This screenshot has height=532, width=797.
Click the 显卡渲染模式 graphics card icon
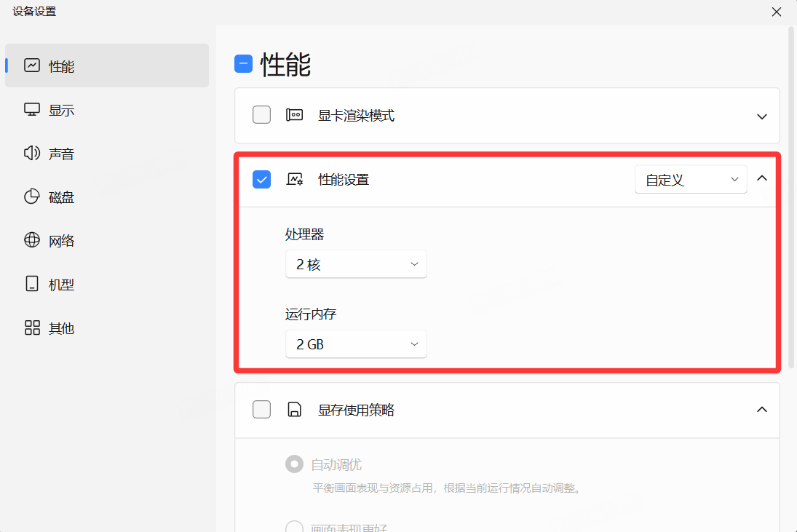click(x=294, y=115)
